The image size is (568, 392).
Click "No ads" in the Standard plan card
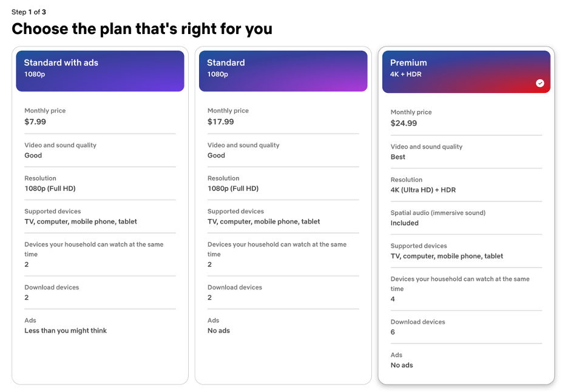(x=218, y=331)
